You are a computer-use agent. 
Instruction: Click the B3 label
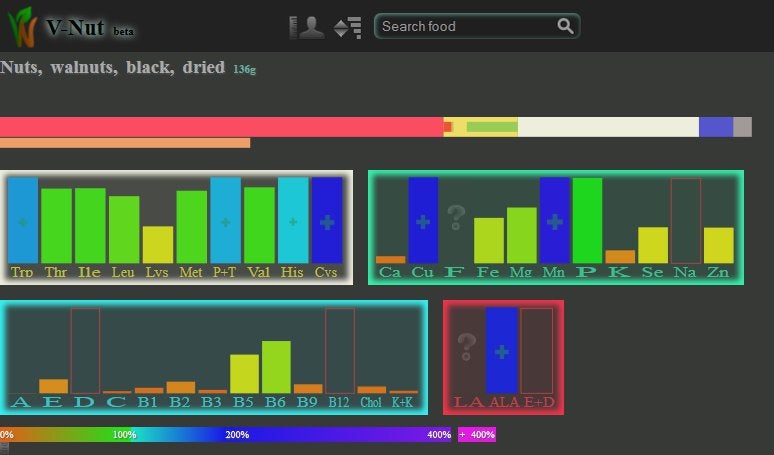point(211,402)
